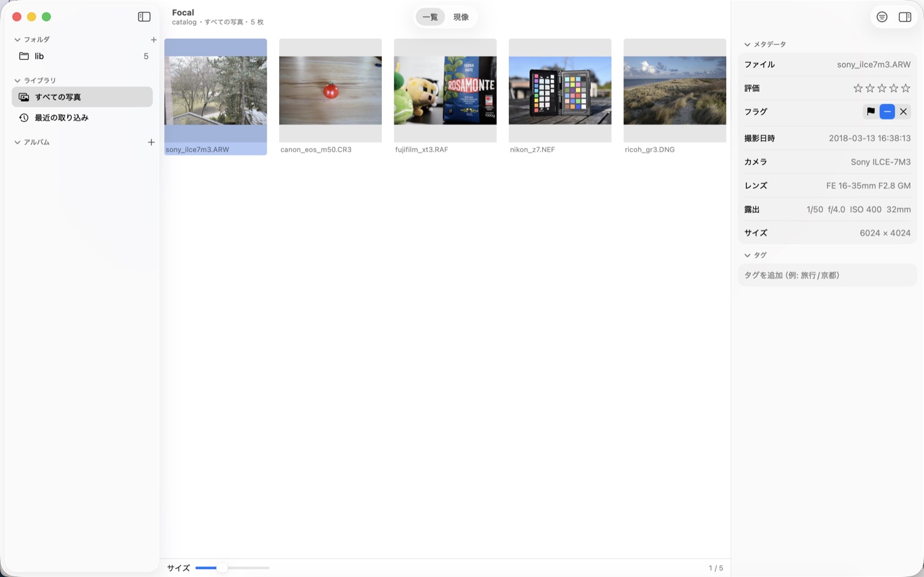Viewport: 924px width, 577px height.
Task: Open 最近の取り込み in the sidebar
Action: click(82, 118)
